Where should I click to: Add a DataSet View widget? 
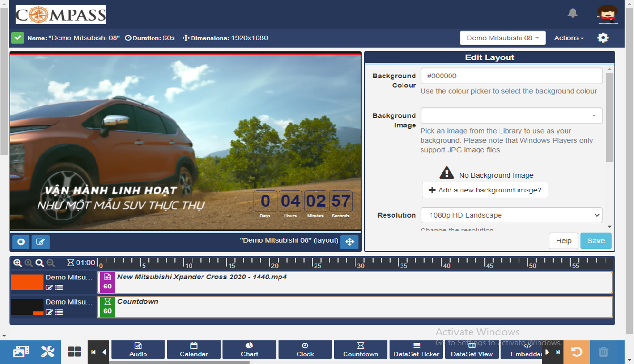(471, 350)
